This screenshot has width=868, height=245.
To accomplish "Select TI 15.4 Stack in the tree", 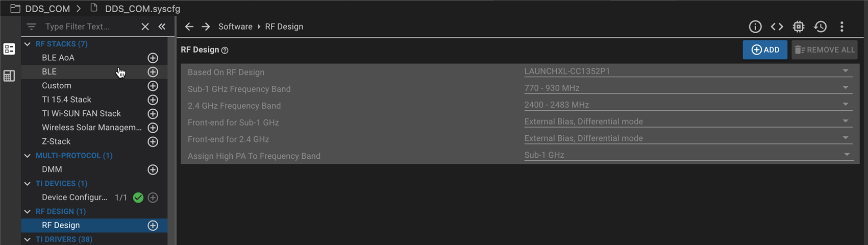I will [66, 100].
